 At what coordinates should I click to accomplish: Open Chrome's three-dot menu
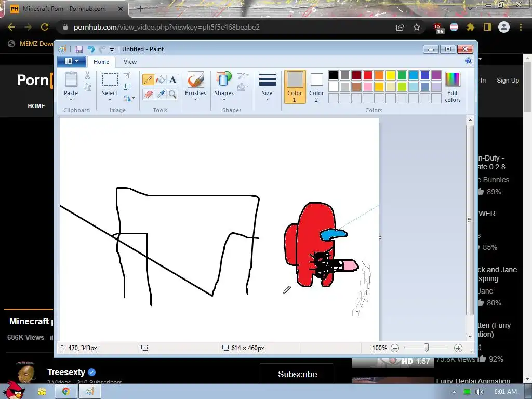point(521,27)
